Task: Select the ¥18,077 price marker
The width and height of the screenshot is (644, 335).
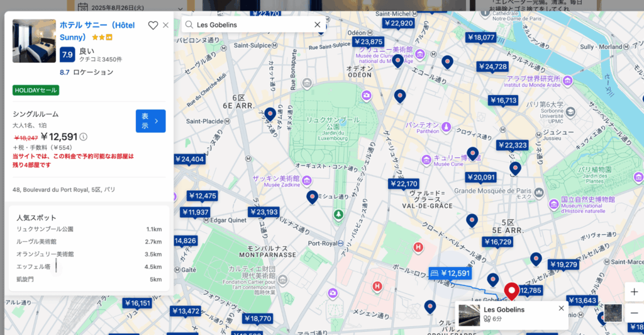Action: click(481, 37)
